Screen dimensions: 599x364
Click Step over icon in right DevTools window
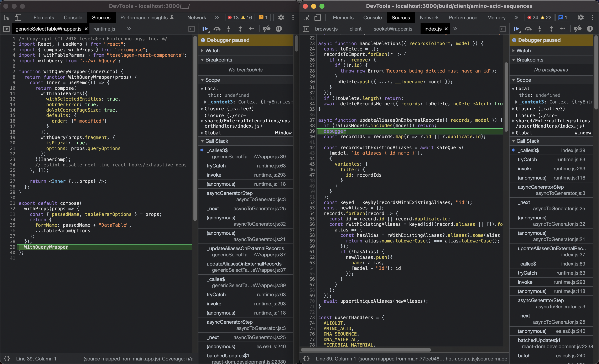[x=528, y=29]
